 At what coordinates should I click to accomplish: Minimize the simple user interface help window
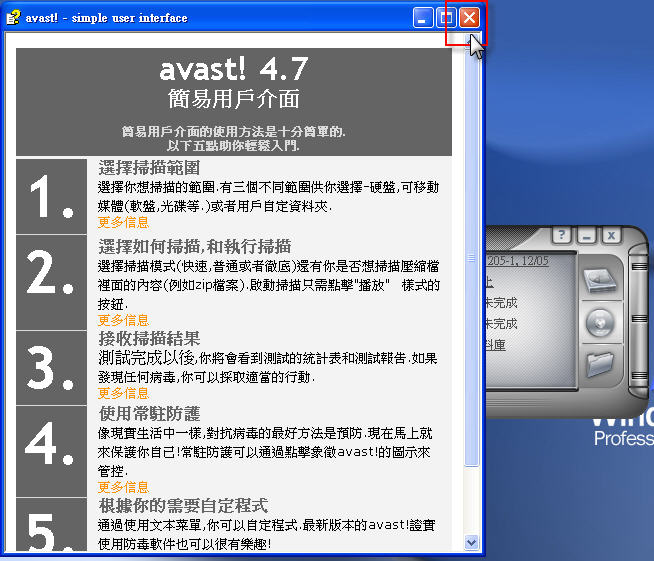[423, 18]
